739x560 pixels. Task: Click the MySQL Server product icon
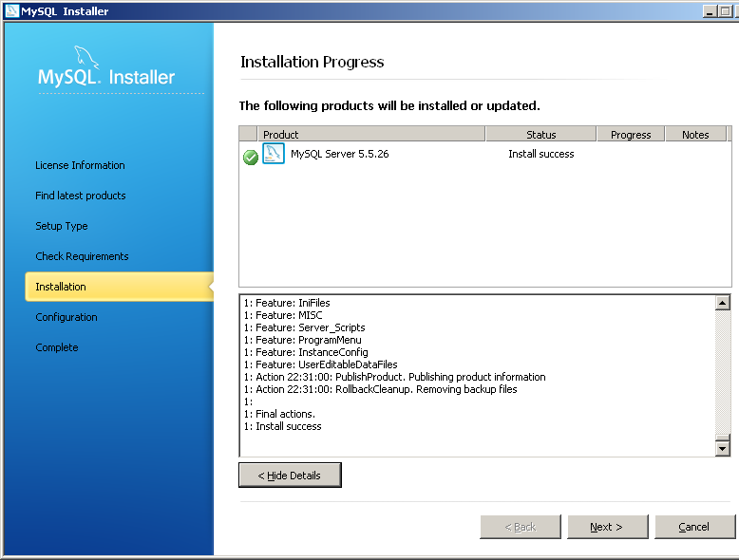(x=274, y=154)
